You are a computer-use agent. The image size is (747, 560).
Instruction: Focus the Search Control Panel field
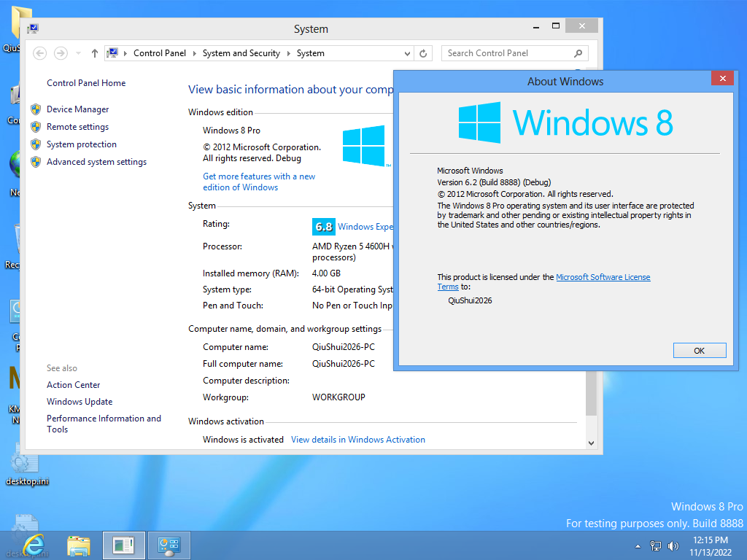click(x=509, y=53)
